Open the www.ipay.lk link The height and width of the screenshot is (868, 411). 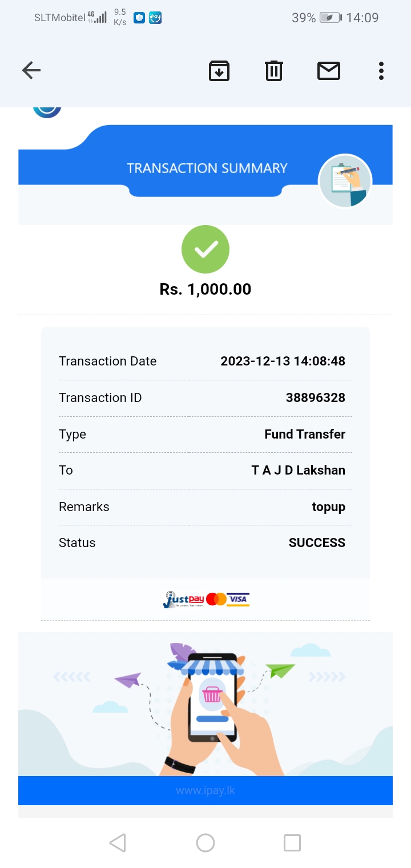coord(205,791)
